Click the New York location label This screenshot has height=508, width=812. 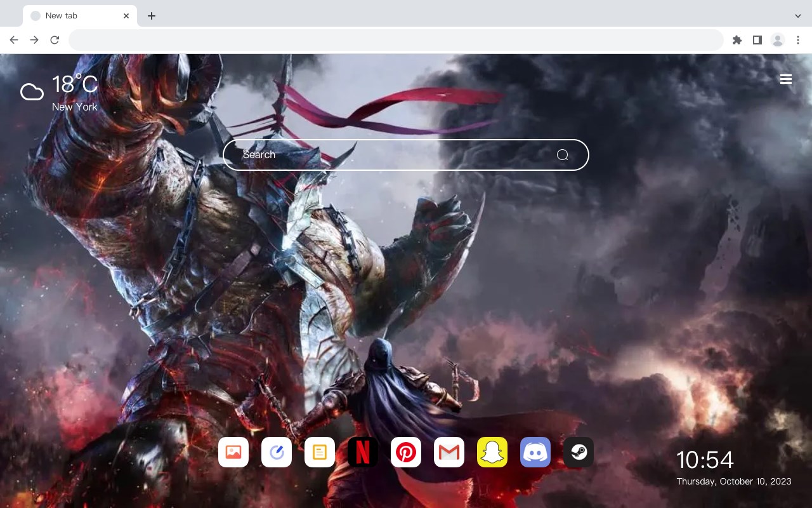click(75, 107)
